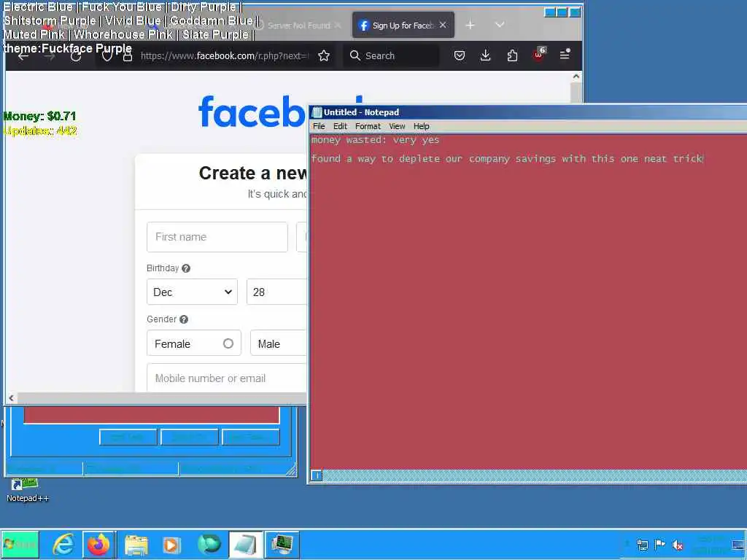Open the Notepad++ desktop shortcut
This screenshot has height=560, width=747.
(x=27, y=490)
